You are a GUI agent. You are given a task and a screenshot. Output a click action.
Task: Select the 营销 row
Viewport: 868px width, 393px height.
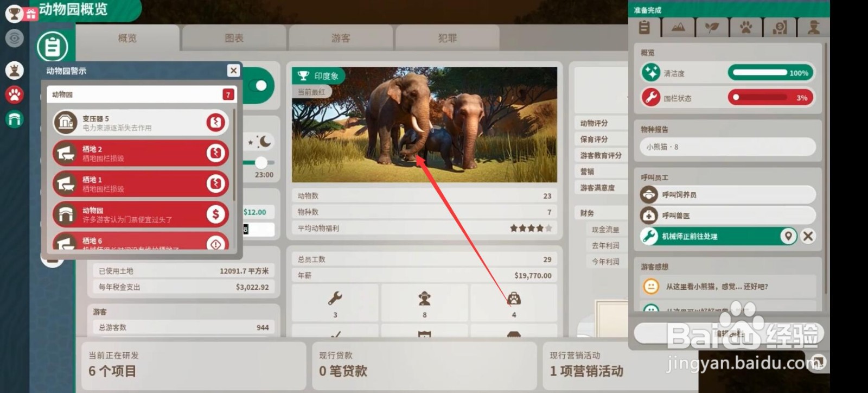(600, 172)
